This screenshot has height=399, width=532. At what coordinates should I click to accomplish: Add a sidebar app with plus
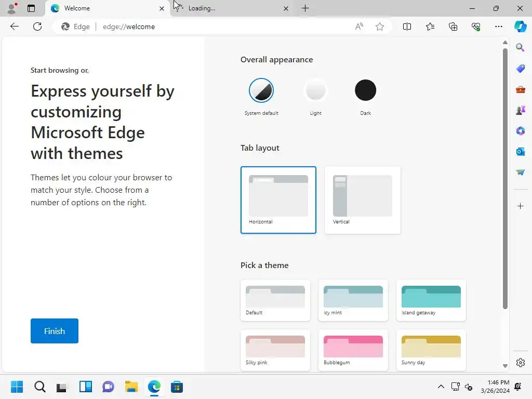point(520,206)
